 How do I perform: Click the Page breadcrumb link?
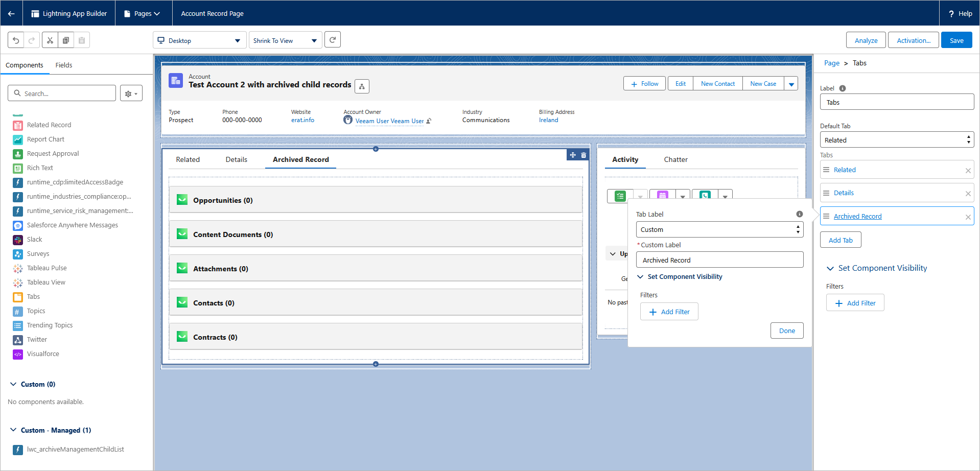click(832, 63)
